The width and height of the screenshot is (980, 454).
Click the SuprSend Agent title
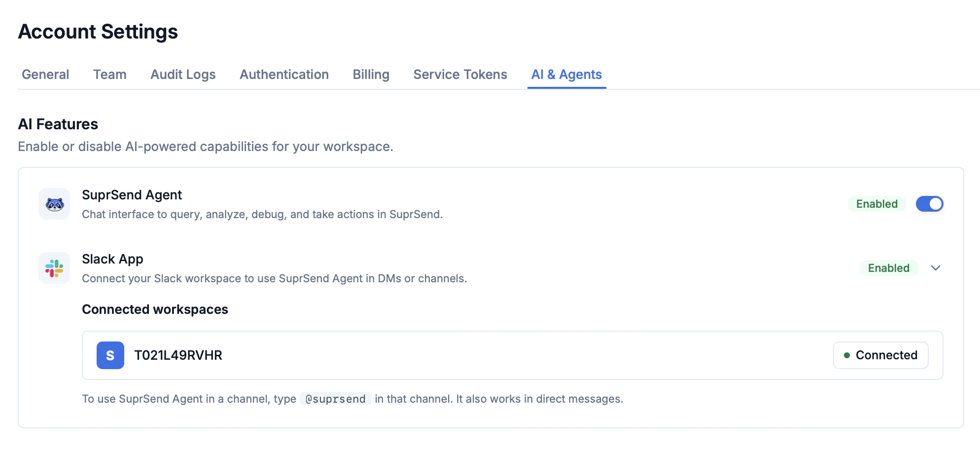pos(132,195)
